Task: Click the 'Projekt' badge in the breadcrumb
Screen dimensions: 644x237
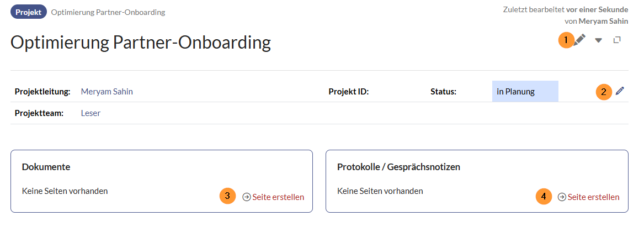Action: point(28,12)
